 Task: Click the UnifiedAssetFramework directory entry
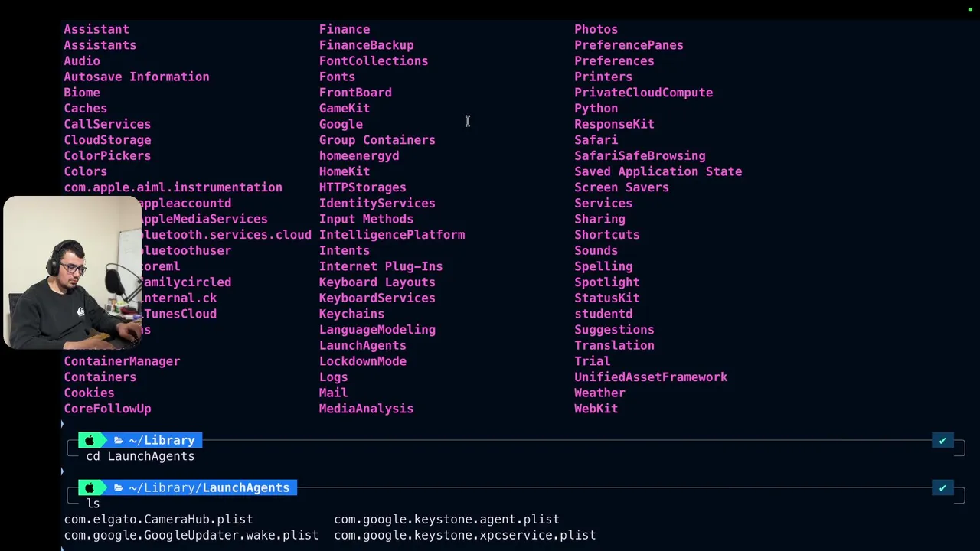click(651, 377)
